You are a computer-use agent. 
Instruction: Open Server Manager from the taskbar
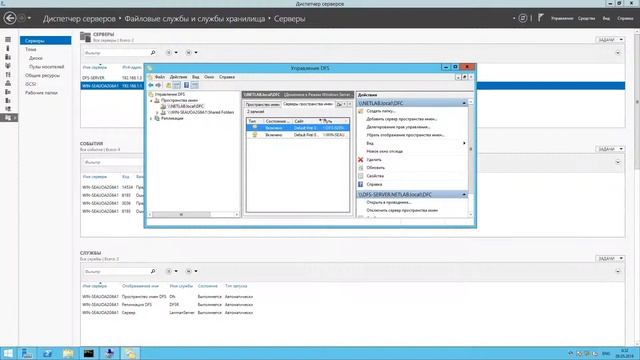click(27, 353)
